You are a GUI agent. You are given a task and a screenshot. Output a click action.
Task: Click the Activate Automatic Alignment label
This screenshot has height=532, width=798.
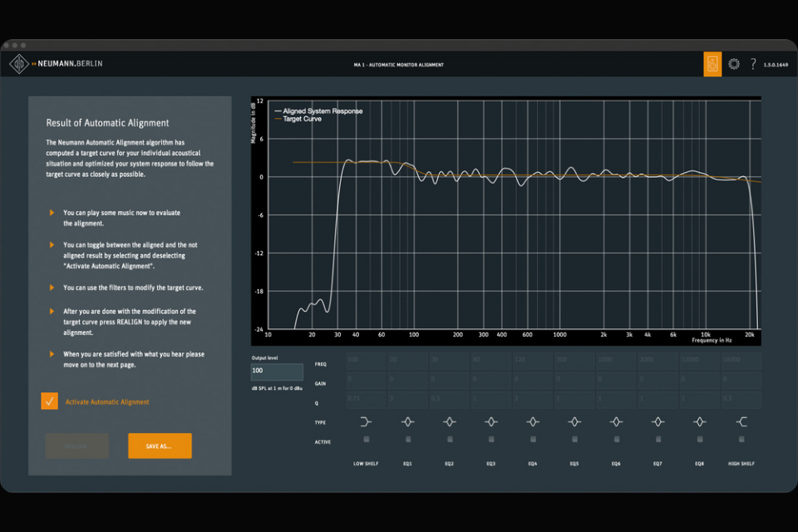point(107,401)
